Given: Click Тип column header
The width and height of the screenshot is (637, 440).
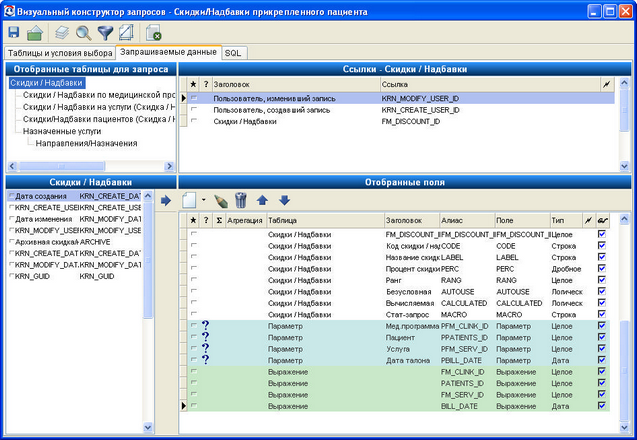Looking at the screenshot, I should [566, 221].
